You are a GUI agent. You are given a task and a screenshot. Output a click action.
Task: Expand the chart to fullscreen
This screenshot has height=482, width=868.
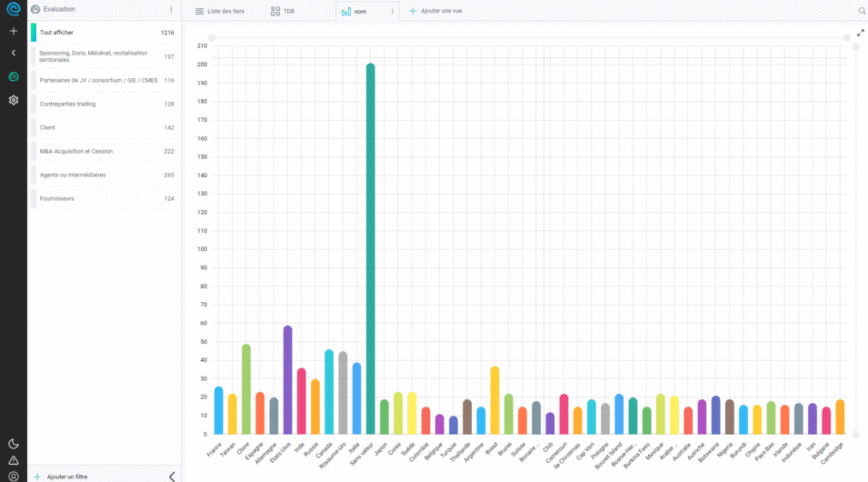pos(860,33)
